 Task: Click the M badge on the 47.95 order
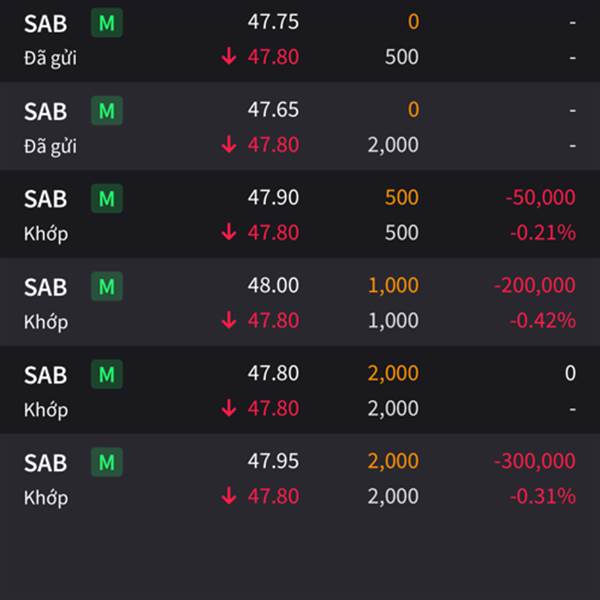point(107,462)
